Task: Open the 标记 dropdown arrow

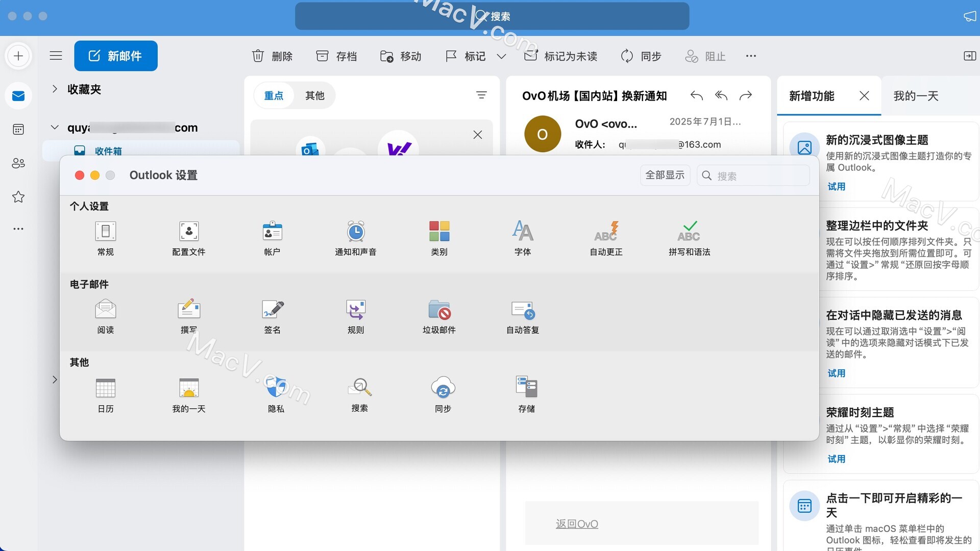Action: (502, 57)
